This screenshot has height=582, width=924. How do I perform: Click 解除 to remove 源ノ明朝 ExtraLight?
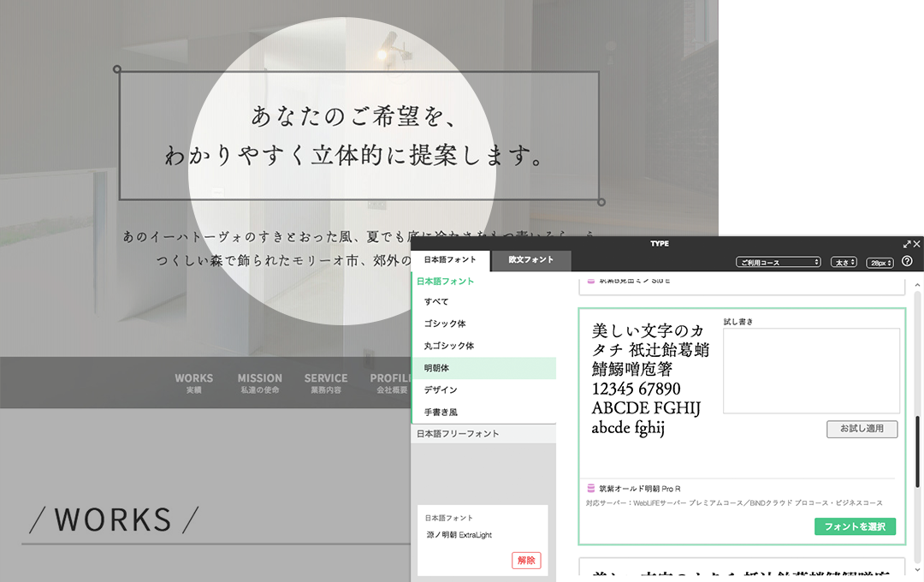(x=526, y=561)
